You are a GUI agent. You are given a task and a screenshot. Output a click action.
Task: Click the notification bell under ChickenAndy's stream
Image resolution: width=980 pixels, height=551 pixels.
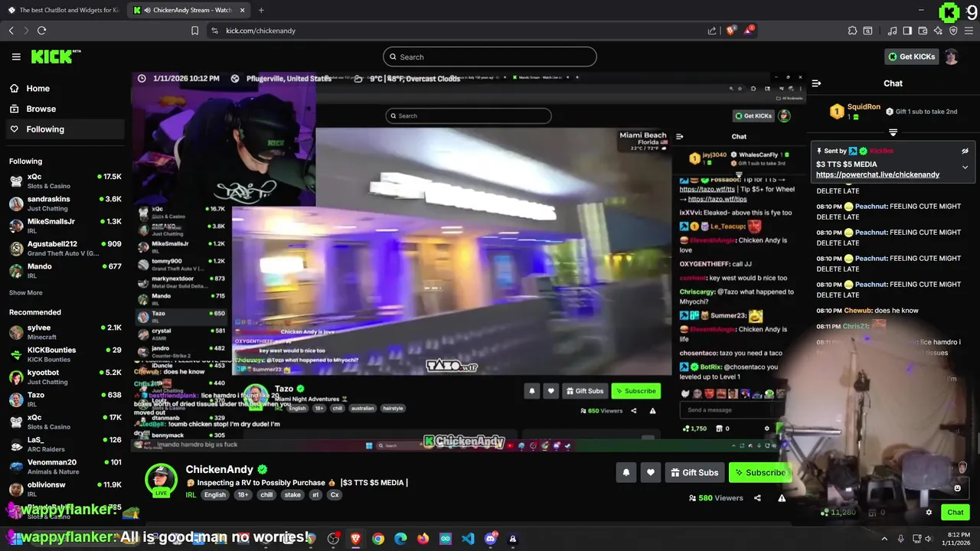click(626, 473)
